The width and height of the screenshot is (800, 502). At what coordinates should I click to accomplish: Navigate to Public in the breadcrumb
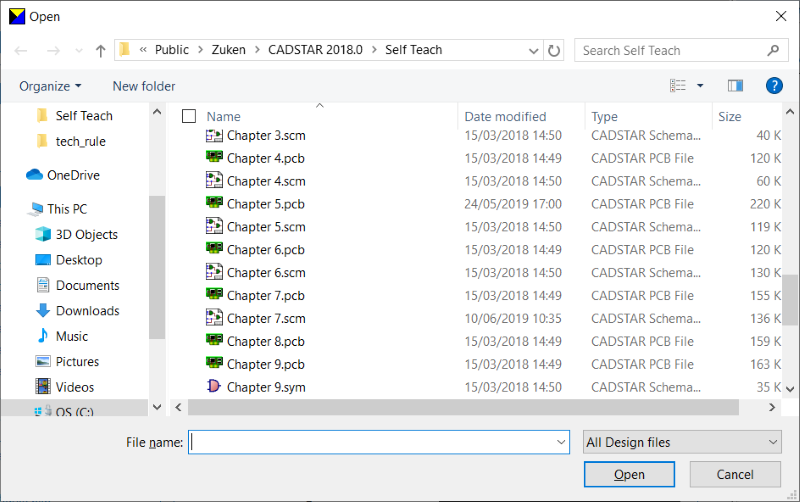(172, 50)
